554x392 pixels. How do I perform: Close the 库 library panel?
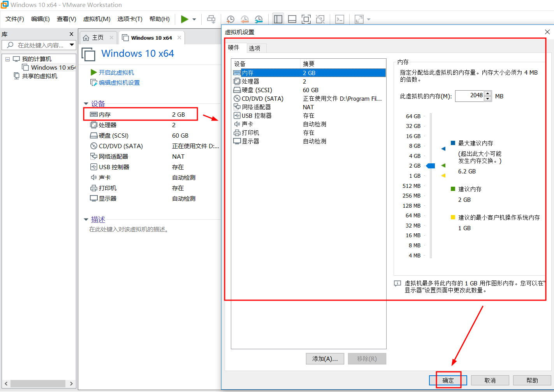coord(71,34)
